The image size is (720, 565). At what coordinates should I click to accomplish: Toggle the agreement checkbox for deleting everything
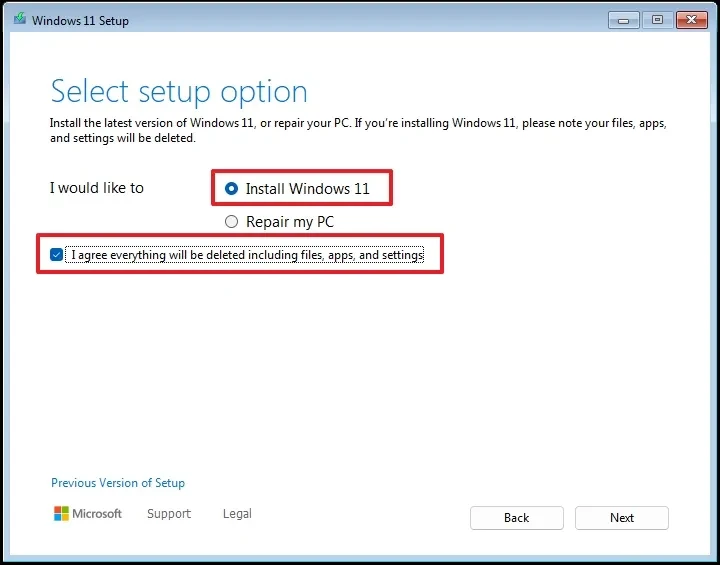57,255
